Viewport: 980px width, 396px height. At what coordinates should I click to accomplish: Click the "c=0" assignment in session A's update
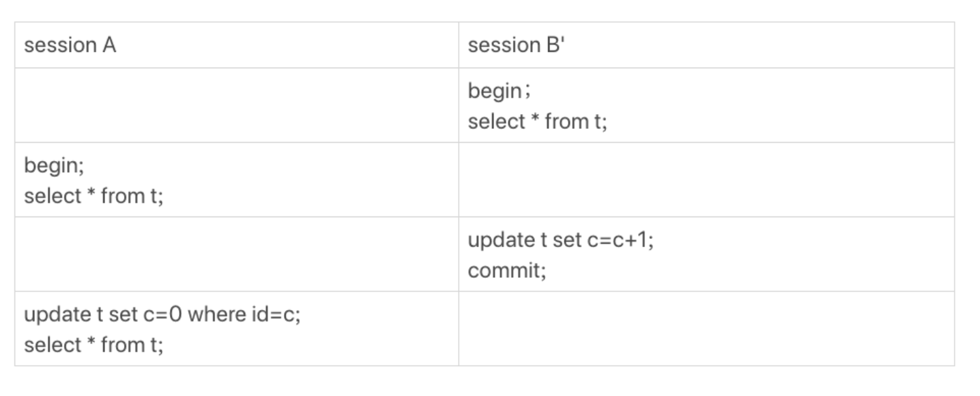click(163, 315)
